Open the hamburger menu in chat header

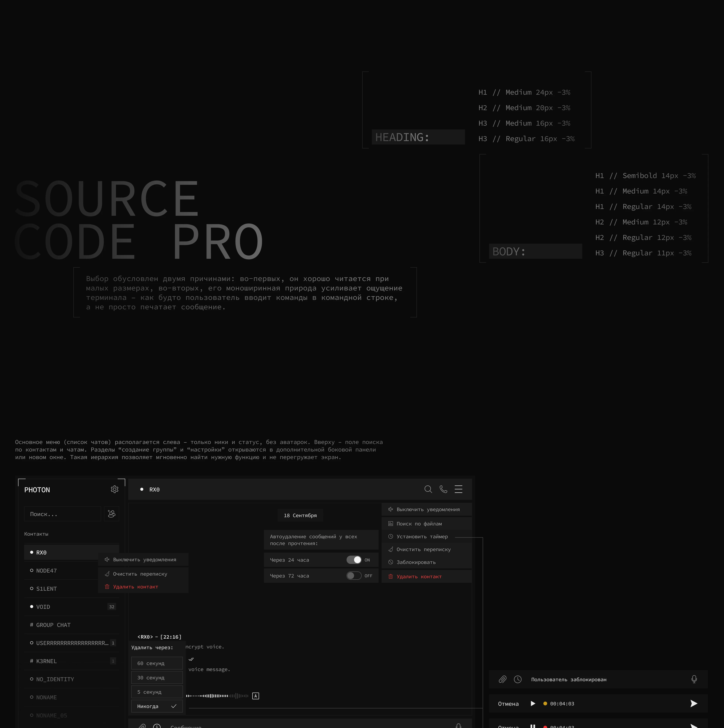click(458, 489)
